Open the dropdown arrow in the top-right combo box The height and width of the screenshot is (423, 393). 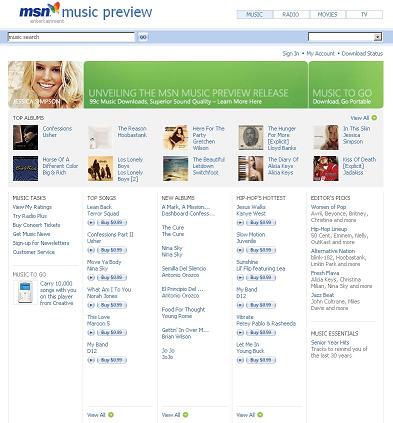pos(377,37)
